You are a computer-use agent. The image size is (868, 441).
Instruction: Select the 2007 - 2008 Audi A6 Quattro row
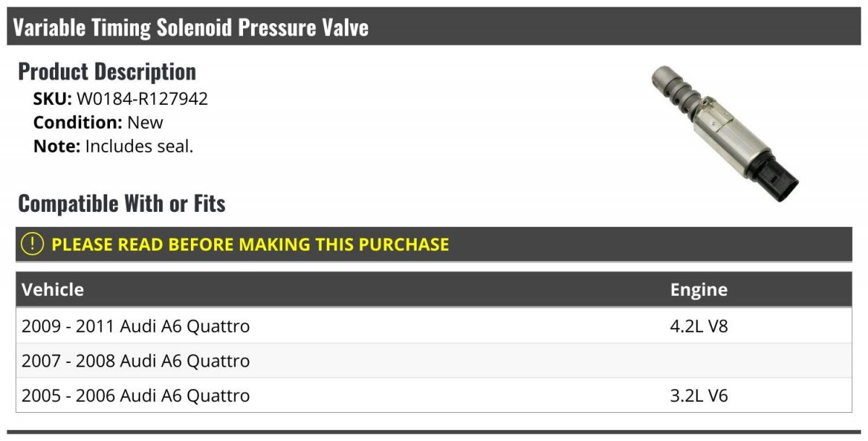pyautogui.click(x=136, y=361)
